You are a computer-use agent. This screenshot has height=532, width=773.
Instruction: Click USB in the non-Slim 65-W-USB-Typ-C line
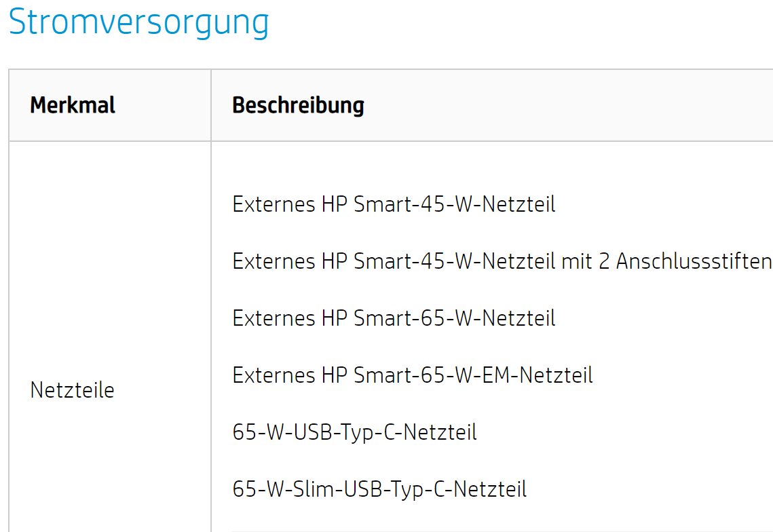point(313,432)
